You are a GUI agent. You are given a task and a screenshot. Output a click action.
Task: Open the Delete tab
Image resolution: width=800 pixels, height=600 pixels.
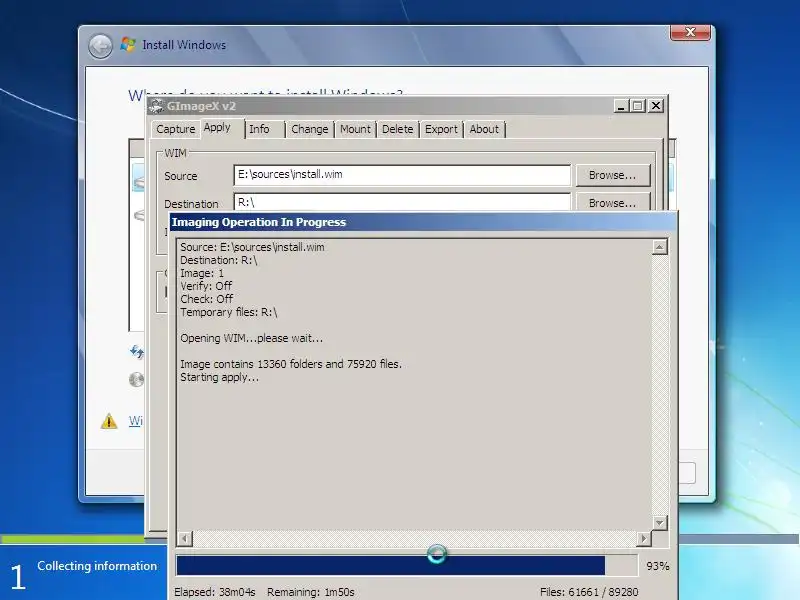397,129
